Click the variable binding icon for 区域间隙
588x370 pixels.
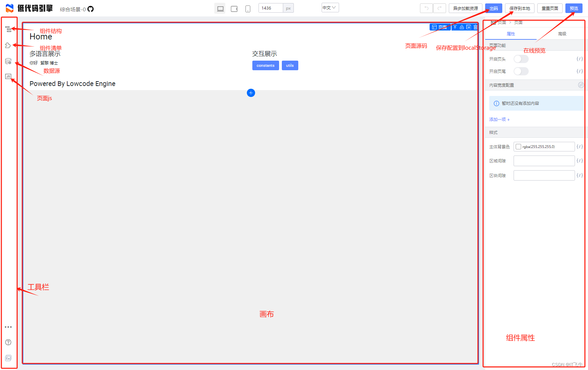pyautogui.click(x=579, y=161)
